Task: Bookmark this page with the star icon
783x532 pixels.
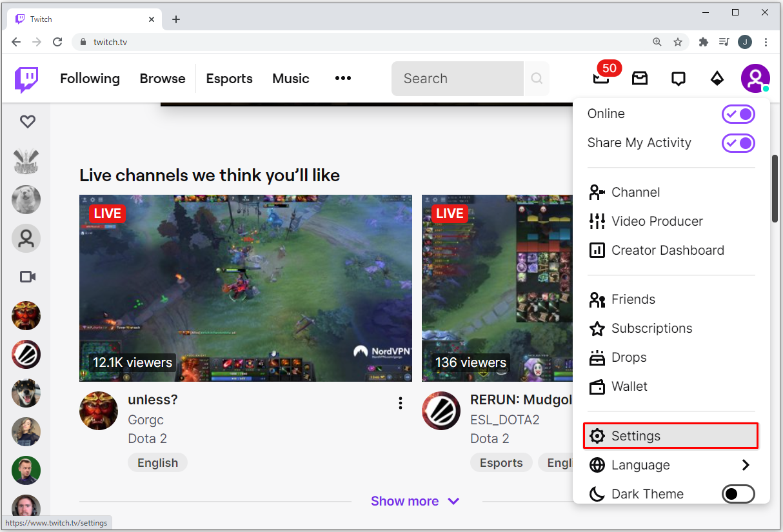Action: coord(678,42)
